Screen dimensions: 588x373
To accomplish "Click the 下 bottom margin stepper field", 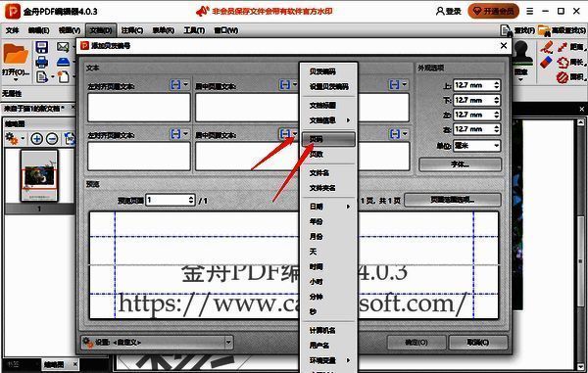I will (477, 101).
